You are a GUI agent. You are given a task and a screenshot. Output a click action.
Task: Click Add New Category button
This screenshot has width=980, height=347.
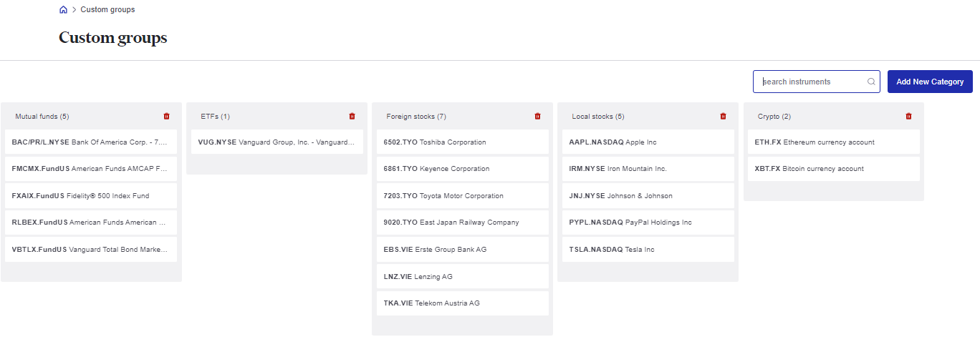coord(930,82)
